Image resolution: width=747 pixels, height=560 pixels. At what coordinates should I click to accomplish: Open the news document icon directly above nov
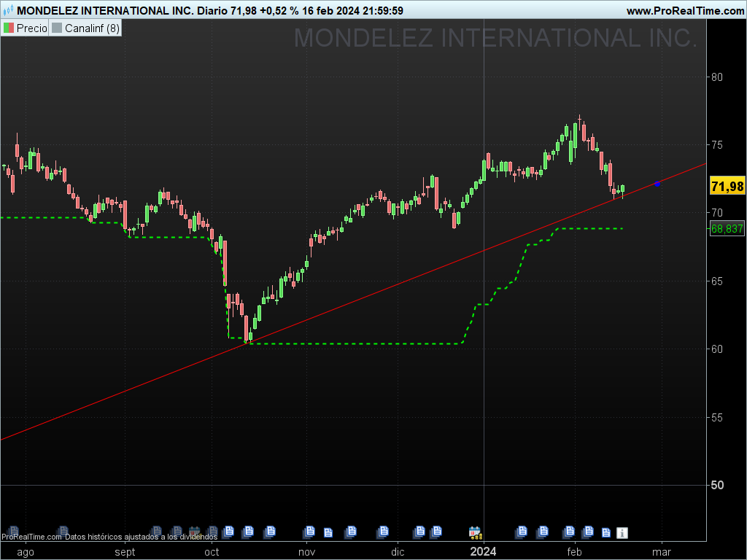309,531
